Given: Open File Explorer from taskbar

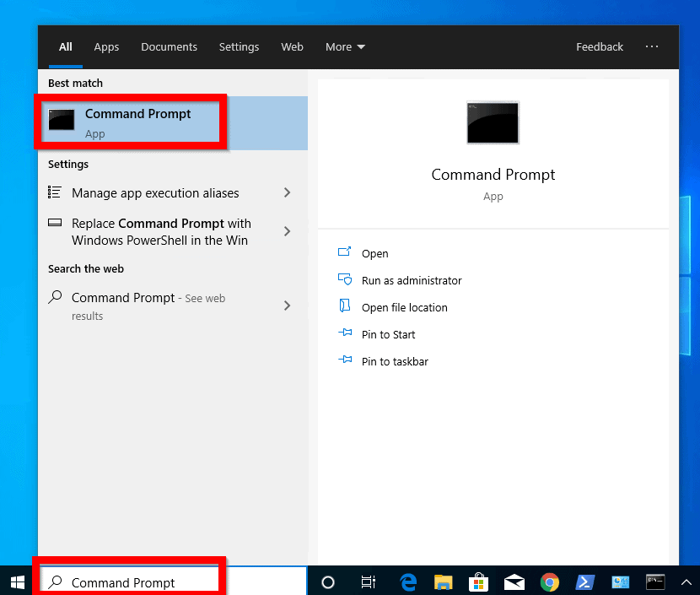Looking at the screenshot, I should point(443,582).
